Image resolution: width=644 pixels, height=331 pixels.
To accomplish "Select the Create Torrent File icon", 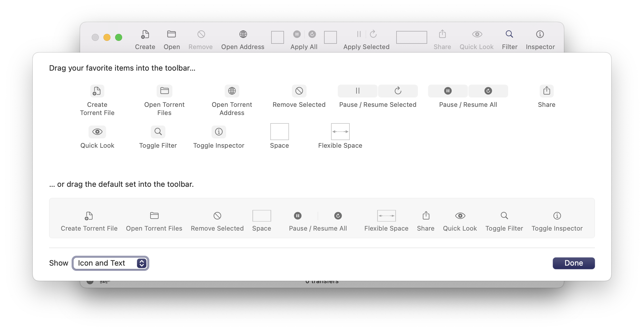I will 97,91.
